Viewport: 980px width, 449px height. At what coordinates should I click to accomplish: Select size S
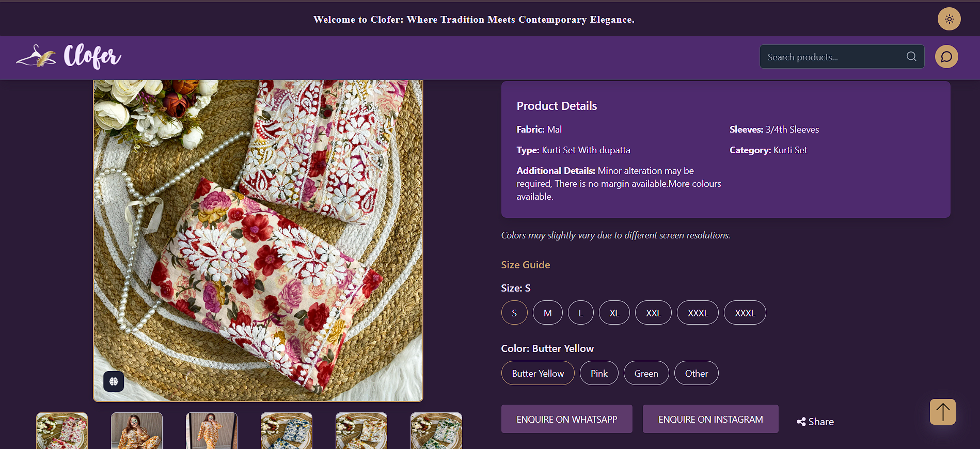click(514, 313)
